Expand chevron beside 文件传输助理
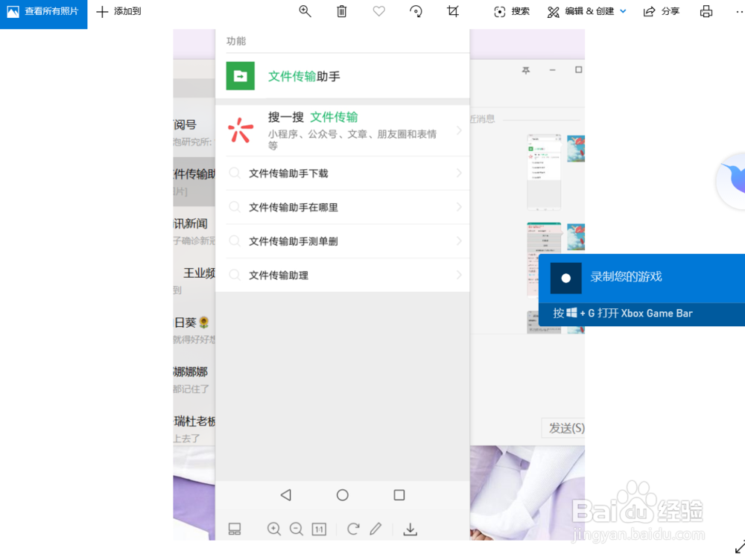Viewport: 745px width, 560px height. (x=459, y=275)
